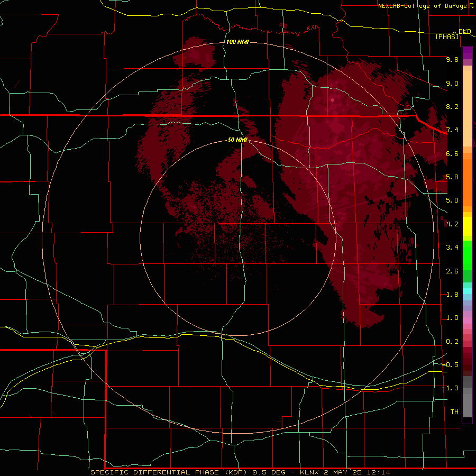Screen dimensions: 476x476
Task: Click the 1.0 value on the color scale
Action: click(452, 318)
